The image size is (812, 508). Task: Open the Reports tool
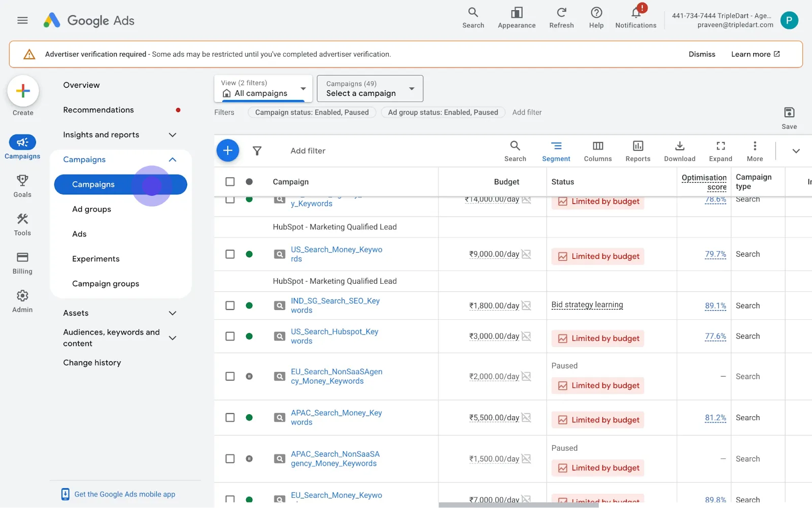click(638, 151)
